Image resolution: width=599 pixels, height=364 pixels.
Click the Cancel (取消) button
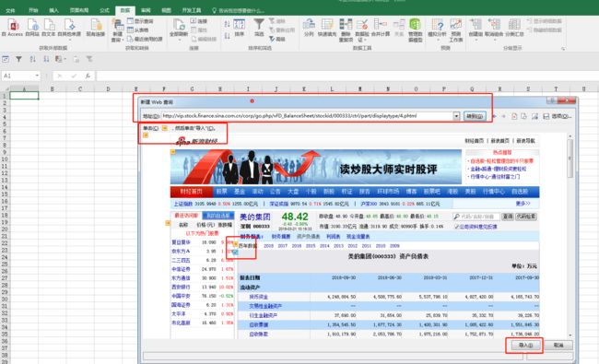558,345
